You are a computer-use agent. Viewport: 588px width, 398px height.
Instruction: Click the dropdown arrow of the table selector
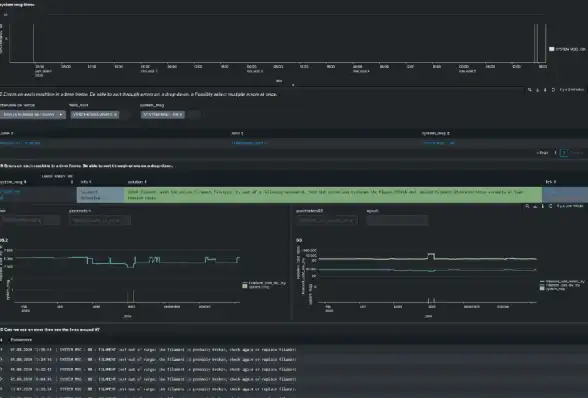click(x=61, y=114)
